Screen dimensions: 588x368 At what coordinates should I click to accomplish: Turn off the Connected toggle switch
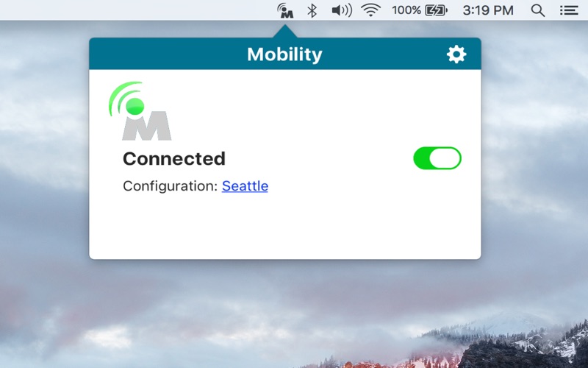(x=437, y=158)
